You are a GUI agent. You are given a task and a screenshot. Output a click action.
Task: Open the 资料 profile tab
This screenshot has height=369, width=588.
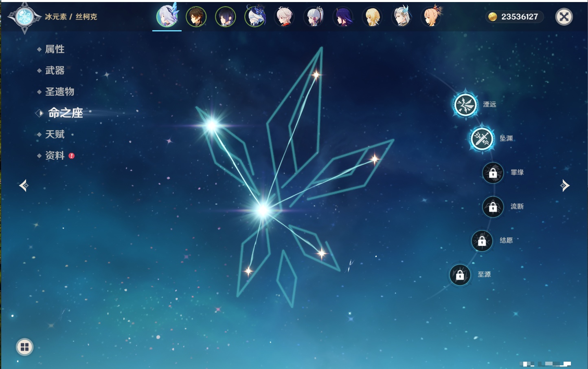click(55, 155)
